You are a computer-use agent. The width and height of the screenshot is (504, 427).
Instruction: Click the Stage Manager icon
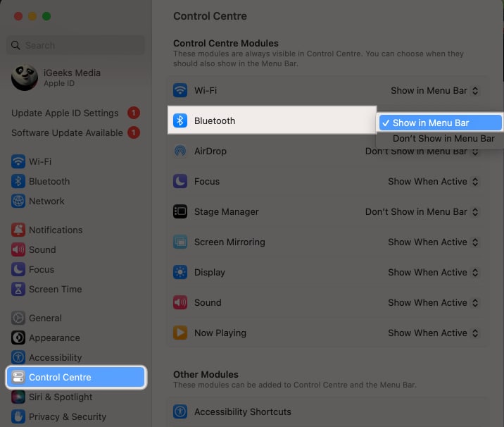(x=180, y=211)
